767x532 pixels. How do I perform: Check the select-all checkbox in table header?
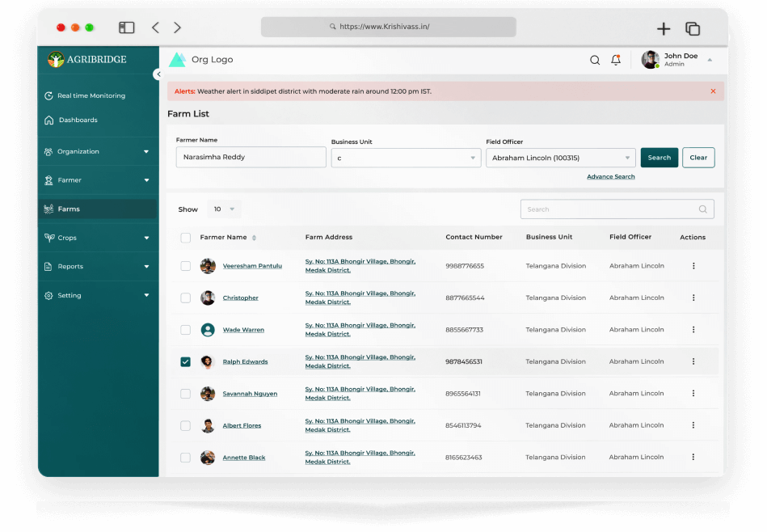185,237
